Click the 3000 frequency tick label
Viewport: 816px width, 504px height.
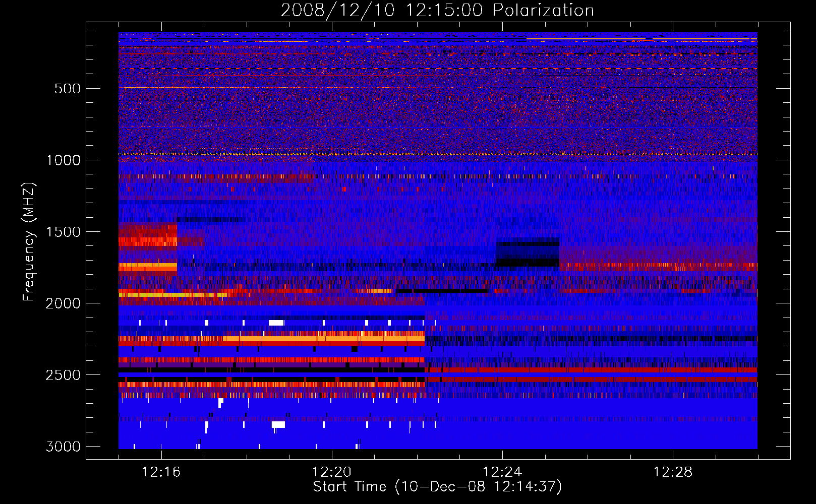tap(63, 447)
